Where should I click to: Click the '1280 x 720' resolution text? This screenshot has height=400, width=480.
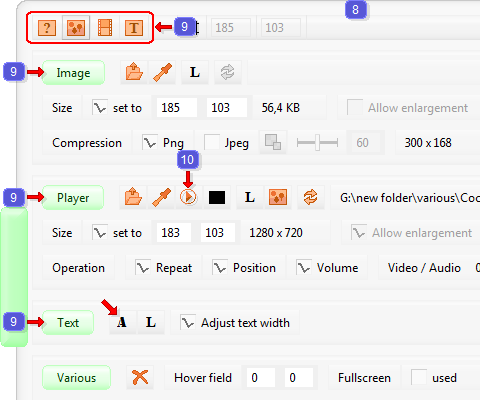(276, 233)
